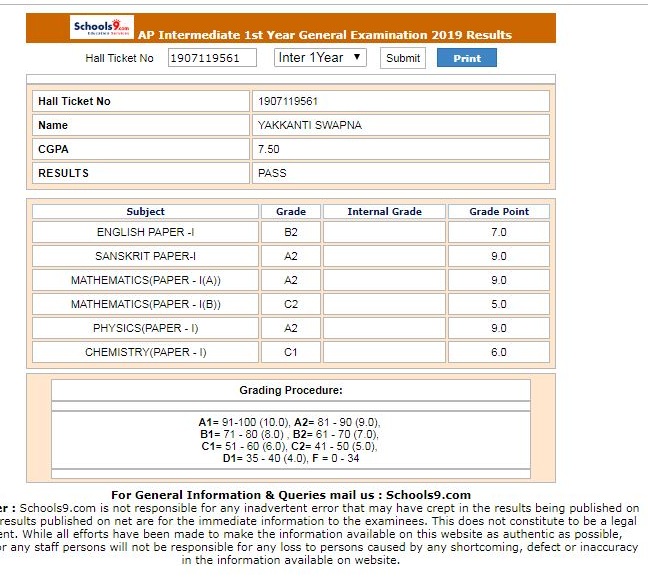Click General Information & Queries mail line

click(x=291, y=495)
